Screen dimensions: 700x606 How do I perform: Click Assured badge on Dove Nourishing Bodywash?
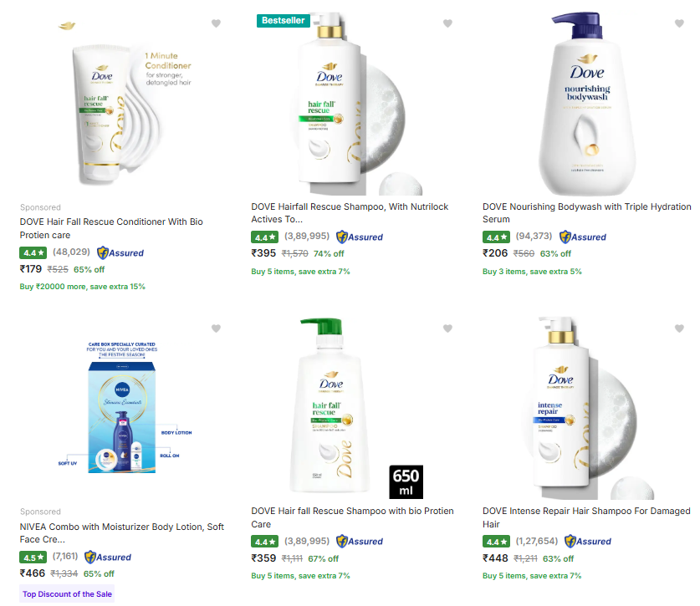pyautogui.click(x=584, y=237)
